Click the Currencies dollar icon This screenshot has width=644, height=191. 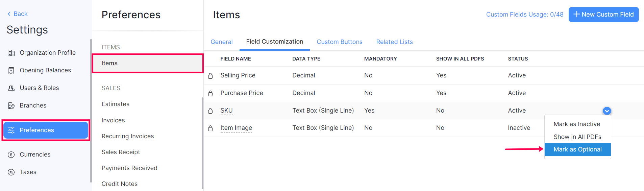click(x=11, y=154)
